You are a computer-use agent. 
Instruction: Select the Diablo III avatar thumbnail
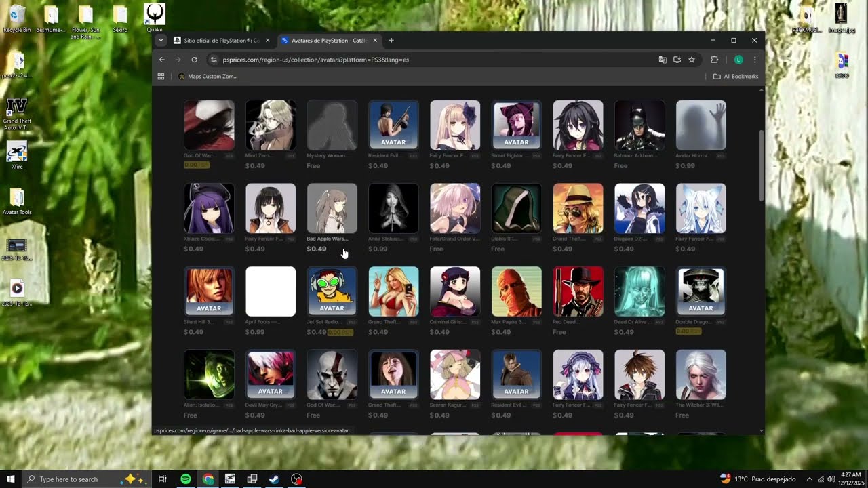[x=517, y=208]
